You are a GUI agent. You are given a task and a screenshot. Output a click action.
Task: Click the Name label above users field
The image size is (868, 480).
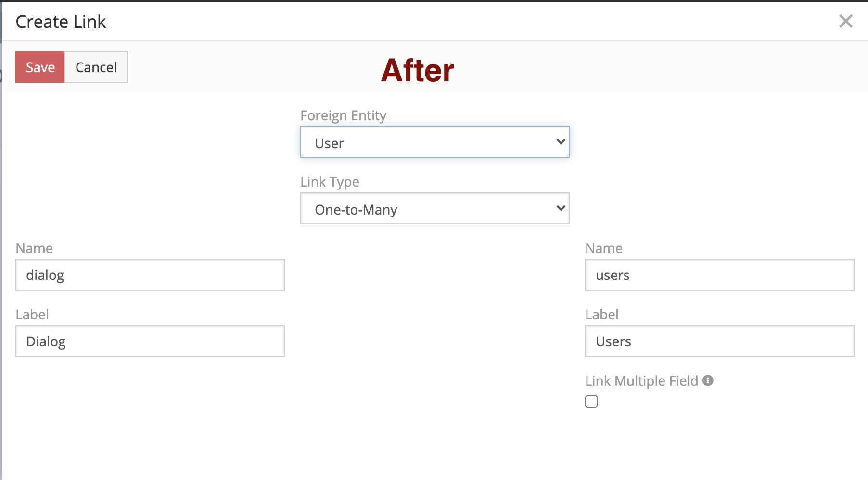tap(603, 248)
